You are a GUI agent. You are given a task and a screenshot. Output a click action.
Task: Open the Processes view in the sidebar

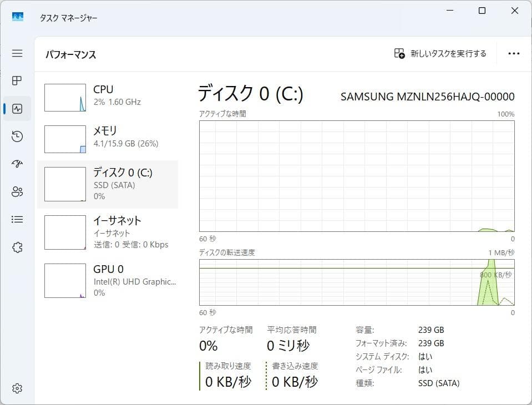click(x=17, y=80)
